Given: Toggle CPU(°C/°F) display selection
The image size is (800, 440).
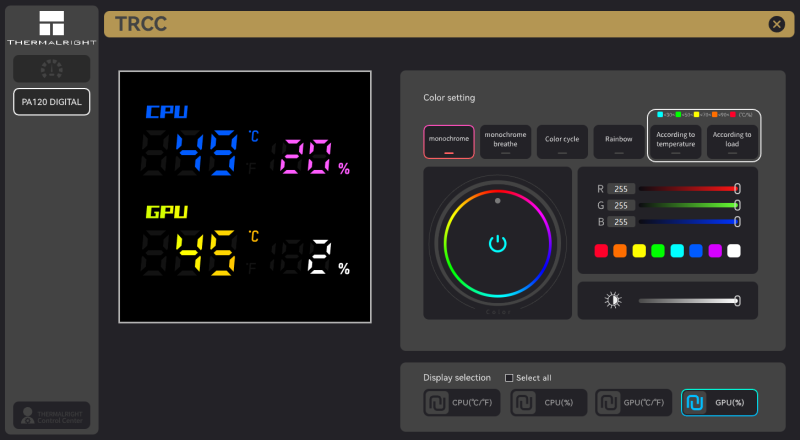Looking at the screenshot, I should point(462,402).
